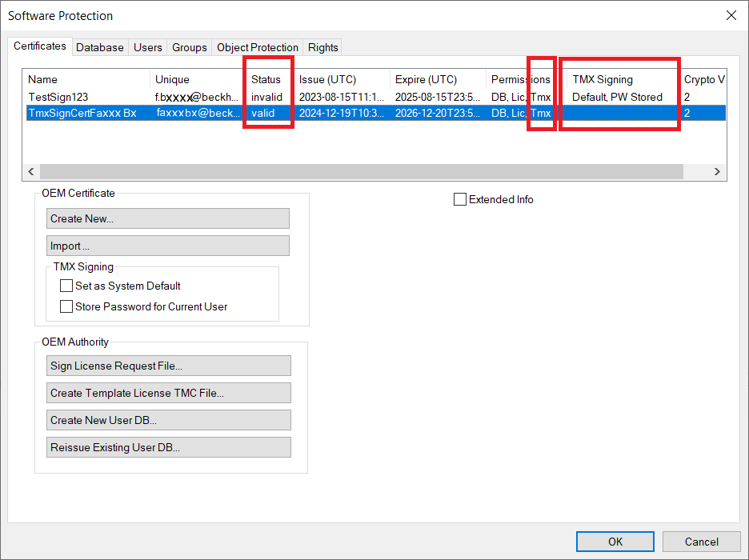The image size is (749, 560).
Task: Click the 'valid' status cell
Action: click(262, 113)
